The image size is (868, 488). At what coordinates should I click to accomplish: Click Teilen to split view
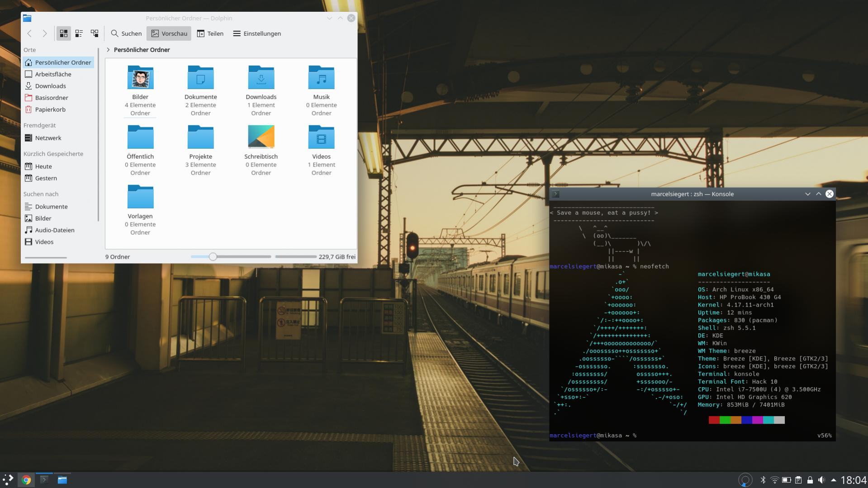(x=210, y=33)
